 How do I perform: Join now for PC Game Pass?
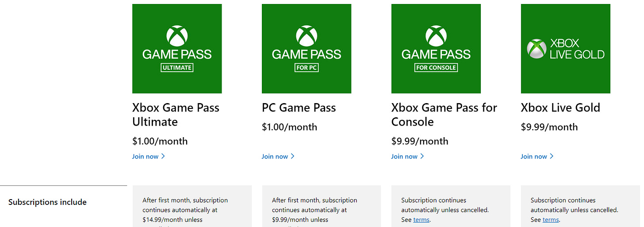(x=278, y=156)
